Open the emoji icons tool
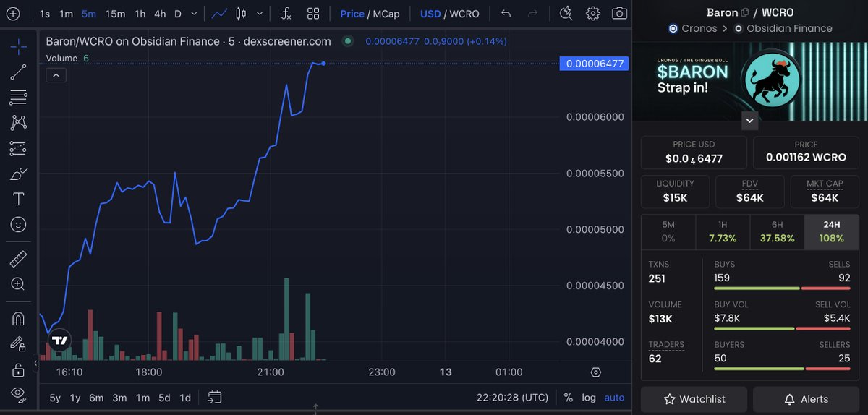This screenshot has width=868, height=415. [x=19, y=225]
